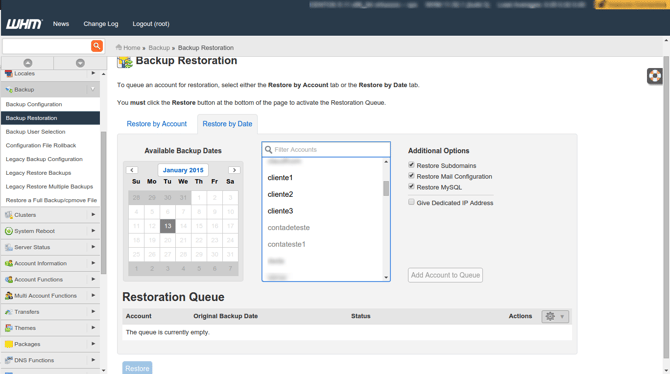This screenshot has height=374, width=670.
Task: Click the orange search button
Action: point(97,46)
